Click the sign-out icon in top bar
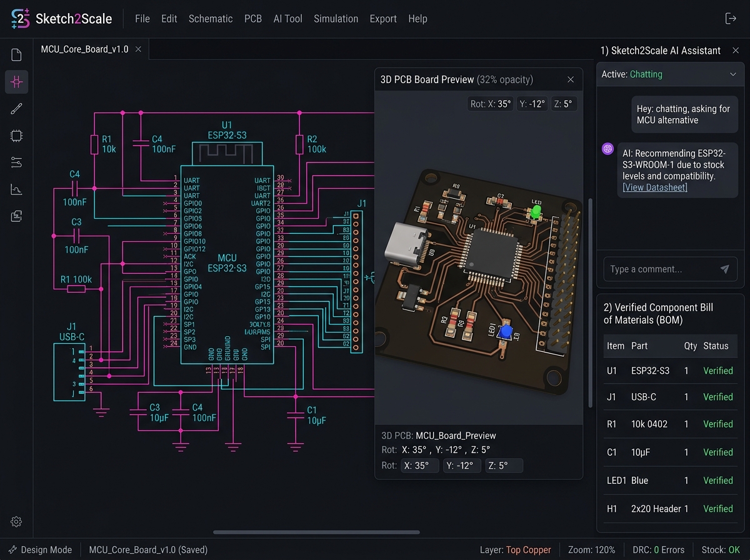The width and height of the screenshot is (750, 560). coord(731,18)
